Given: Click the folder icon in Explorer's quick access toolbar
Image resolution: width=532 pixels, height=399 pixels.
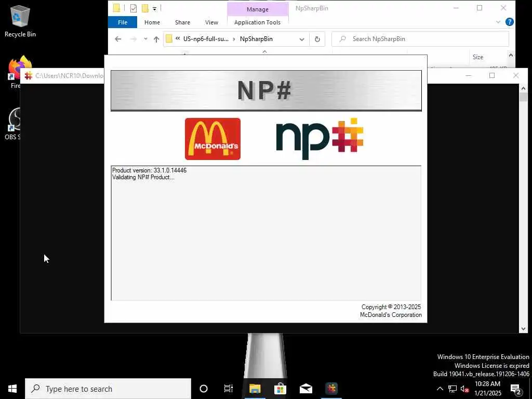Looking at the screenshot, I should [x=116, y=8].
